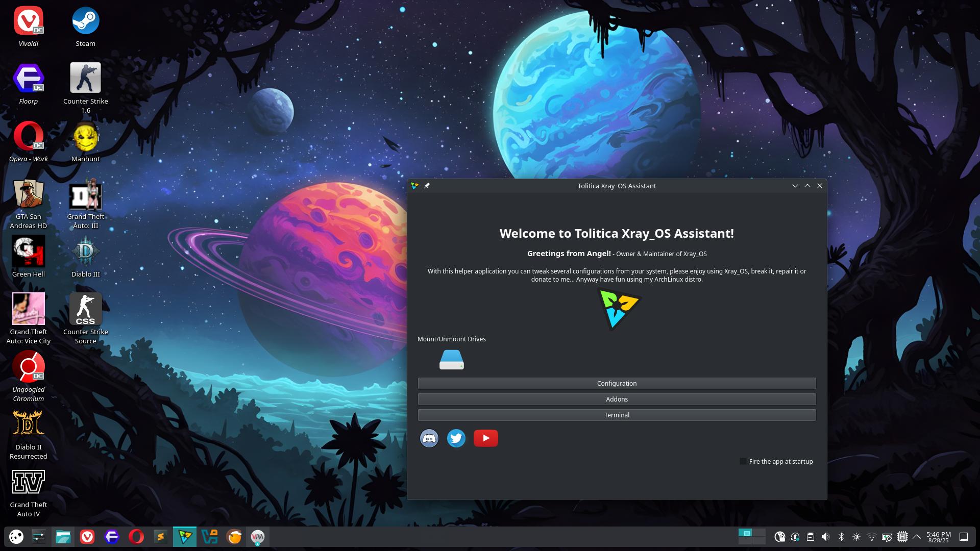Click the Wi-Fi network tray icon

pyautogui.click(x=872, y=537)
